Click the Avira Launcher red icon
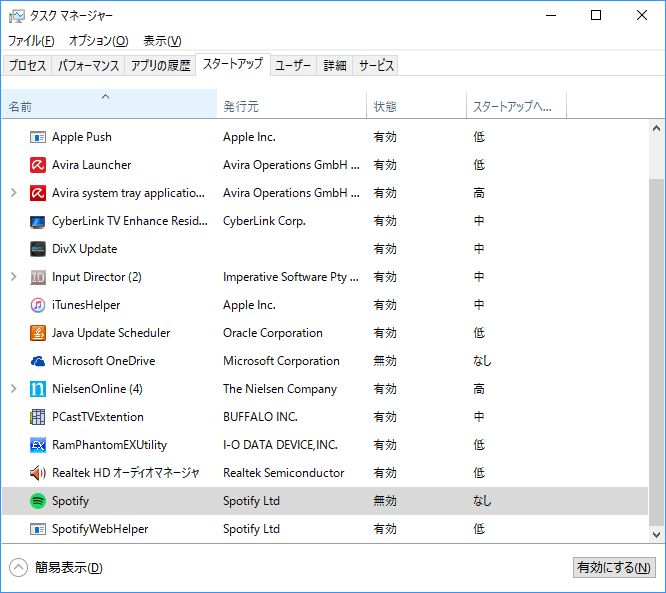 click(x=38, y=165)
